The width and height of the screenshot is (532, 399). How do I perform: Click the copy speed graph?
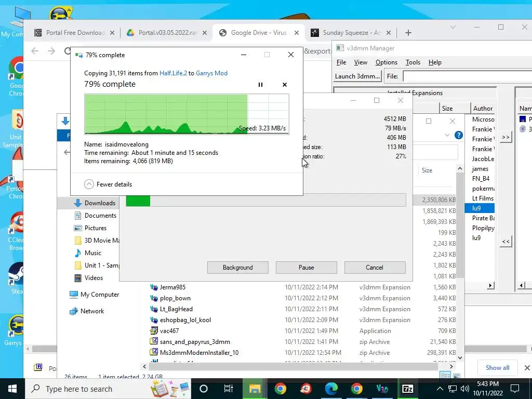click(187, 114)
